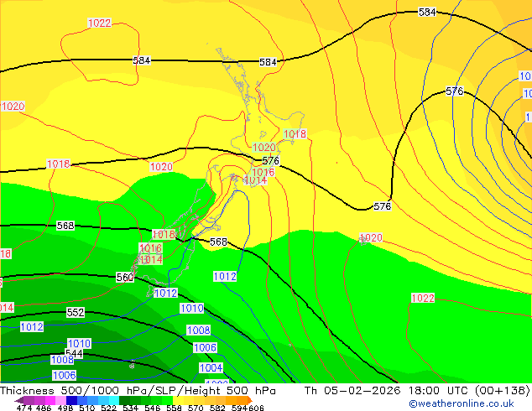This screenshot has width=532, height=411.
Task: Click legend value 522
Action: tap(108, 408)
